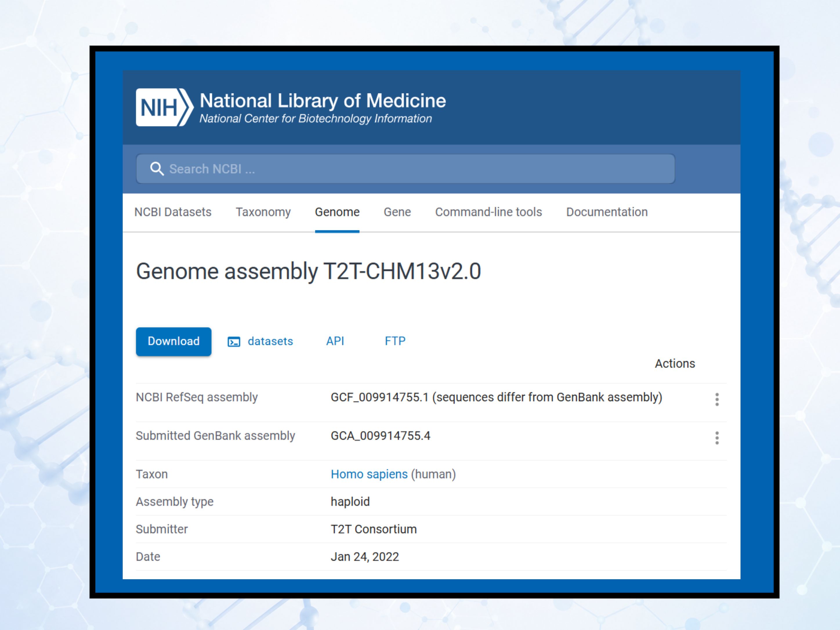Open the Command-line tools tab
The image size is (840, 630).
[488, 212]
